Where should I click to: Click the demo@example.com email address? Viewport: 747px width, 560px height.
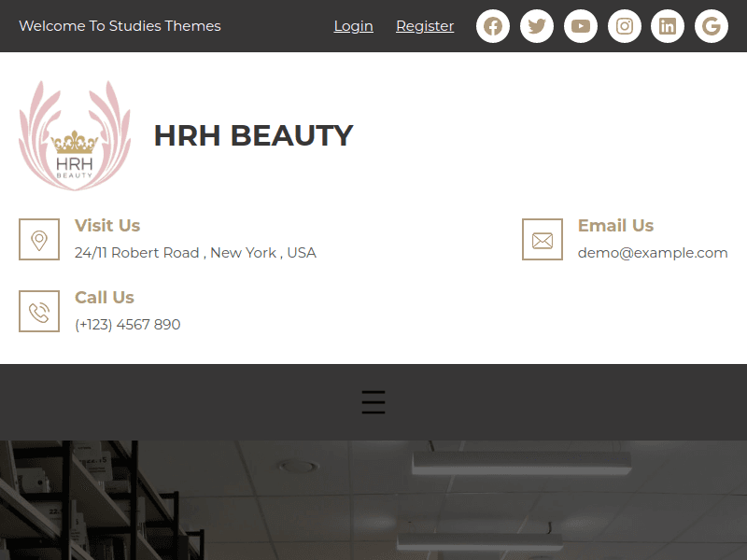click(x=653, y=252)
